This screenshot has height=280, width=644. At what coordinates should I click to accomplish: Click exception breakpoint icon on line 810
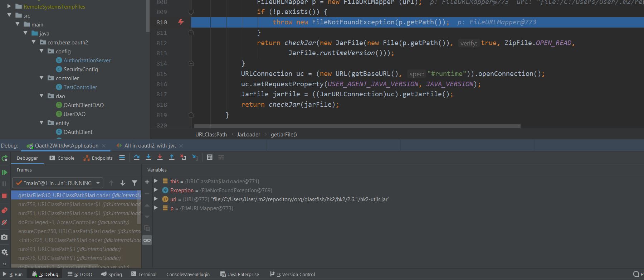click(181, 22)
